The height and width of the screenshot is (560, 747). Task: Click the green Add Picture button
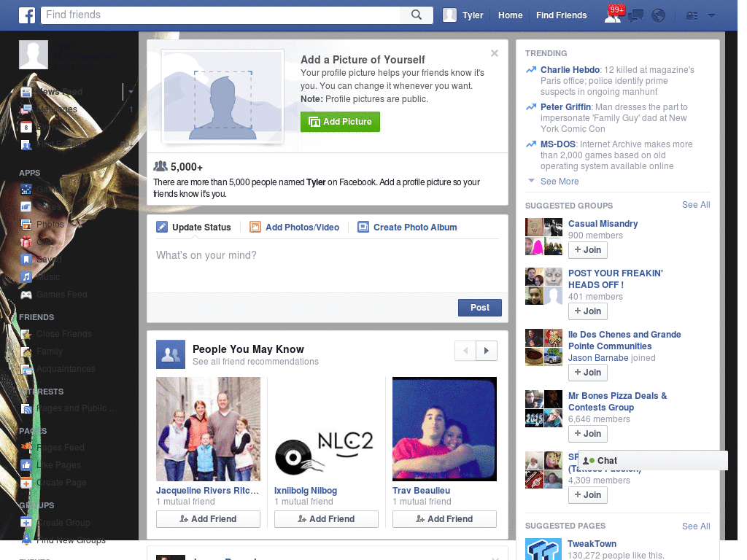(x=340, y=122)
